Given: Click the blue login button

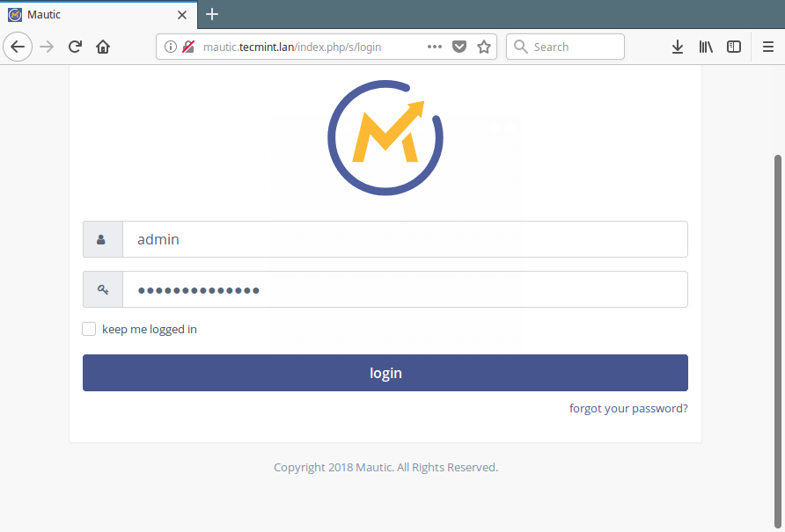Looking at the screenshot, I should pyautogui.click(x=385, y=373).
